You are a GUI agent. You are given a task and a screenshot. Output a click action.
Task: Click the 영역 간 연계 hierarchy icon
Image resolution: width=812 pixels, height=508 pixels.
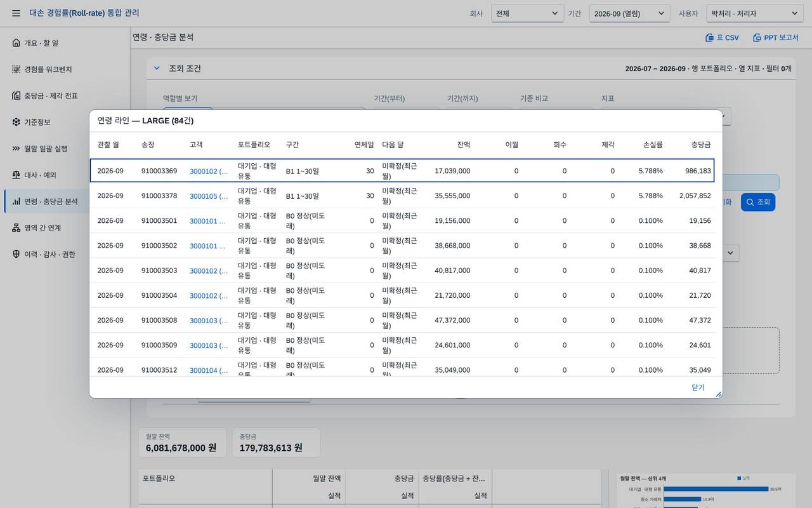[16, 228]
